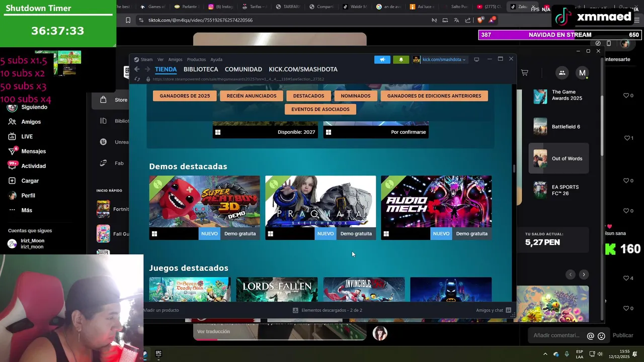
Task: Select EA SPORTS FC 26 in Epic list
Action: 558,190
